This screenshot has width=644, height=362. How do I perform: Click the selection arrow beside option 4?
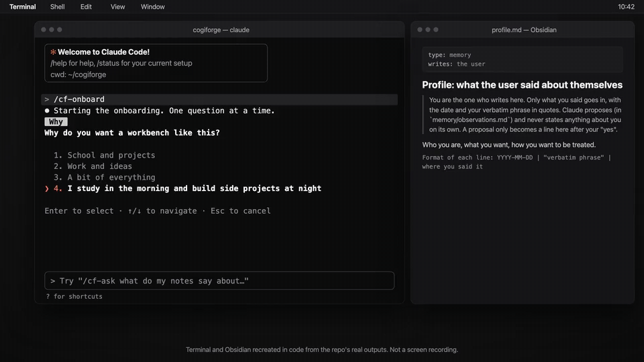(47, 189)
